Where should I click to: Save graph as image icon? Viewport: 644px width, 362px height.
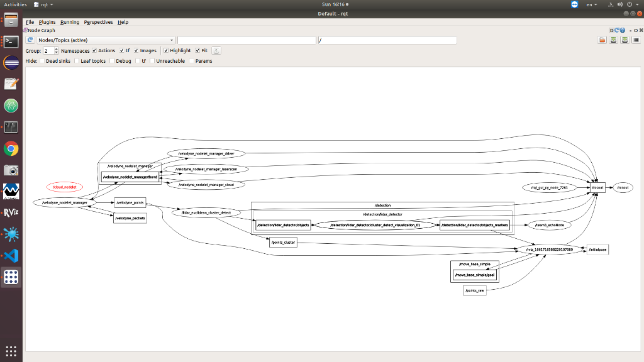point(636,40)
